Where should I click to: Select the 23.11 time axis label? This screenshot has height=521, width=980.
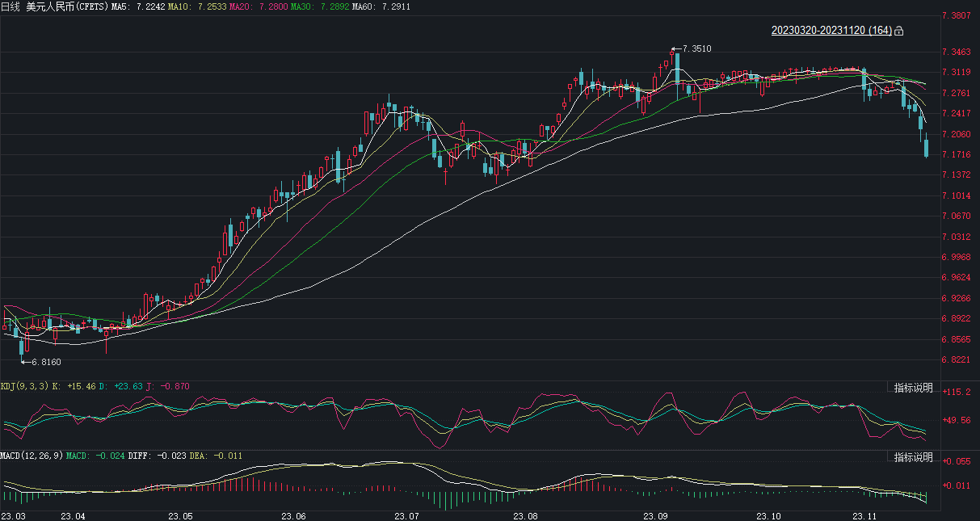[x=867, y=515]
